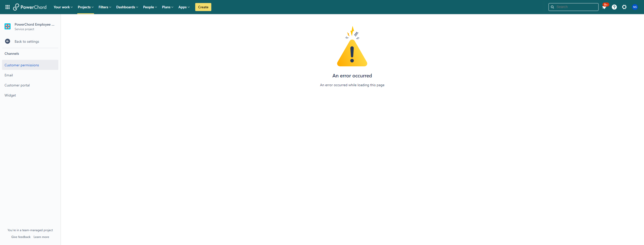Click the PowerChord Employee project avatar icon
Screen dimensions: 644x245
coord(8,26)
